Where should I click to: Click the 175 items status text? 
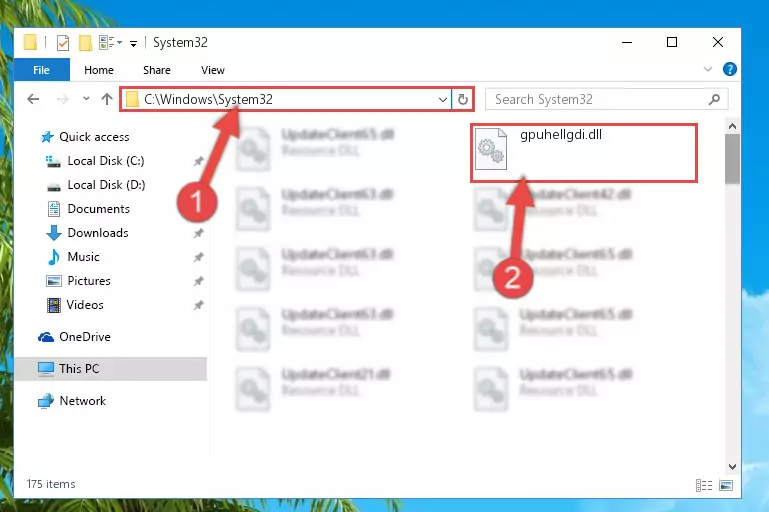click(51, 484)
